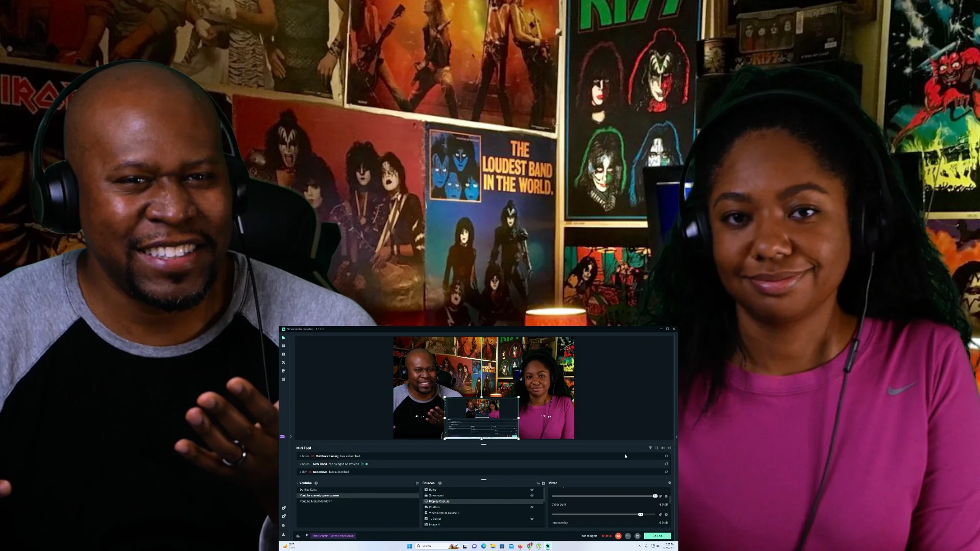Add a new scene with plus icon
Image resolution: width=980 pixels, height=551 pixels.
(316, 483)
